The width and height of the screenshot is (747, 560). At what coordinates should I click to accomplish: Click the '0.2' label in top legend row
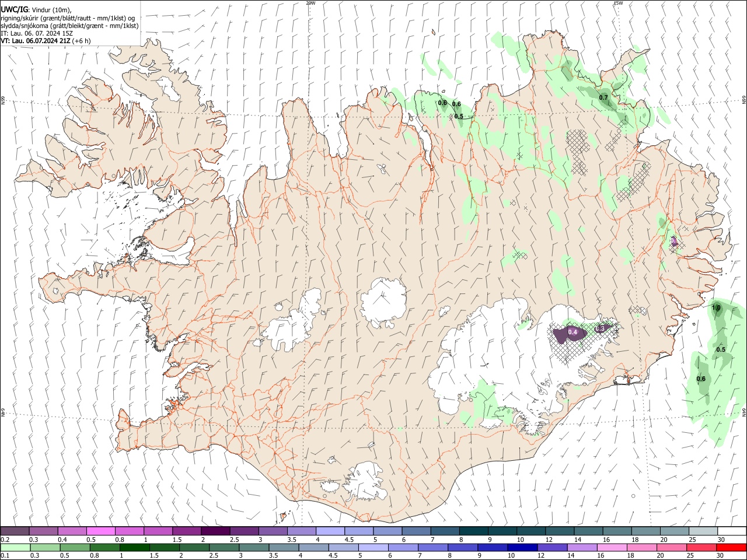click(5, 540)
